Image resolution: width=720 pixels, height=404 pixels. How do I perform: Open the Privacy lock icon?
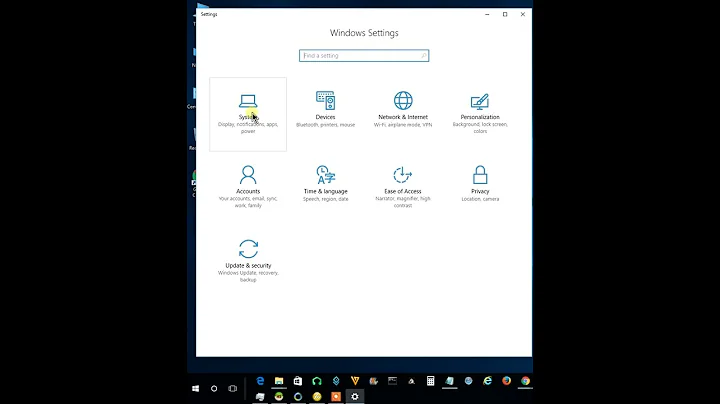(480, 175)
